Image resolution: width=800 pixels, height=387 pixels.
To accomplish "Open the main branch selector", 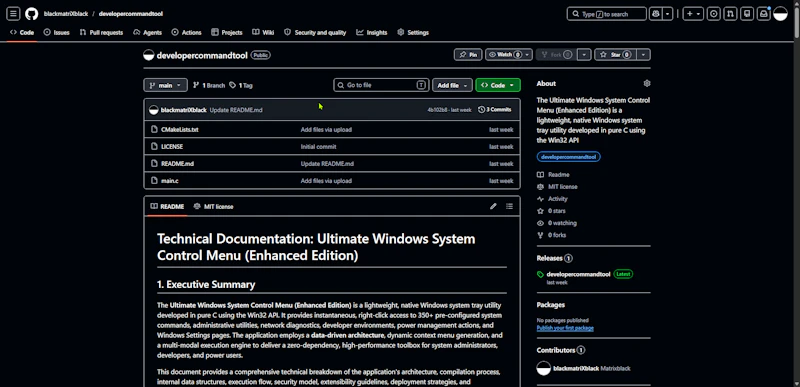I will [x=165, y=85].
